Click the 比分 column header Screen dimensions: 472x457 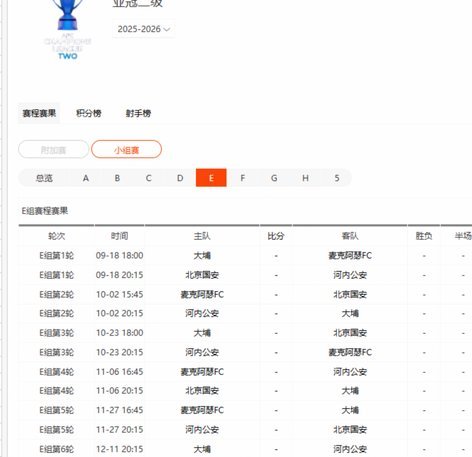click(x=276, y=236)
